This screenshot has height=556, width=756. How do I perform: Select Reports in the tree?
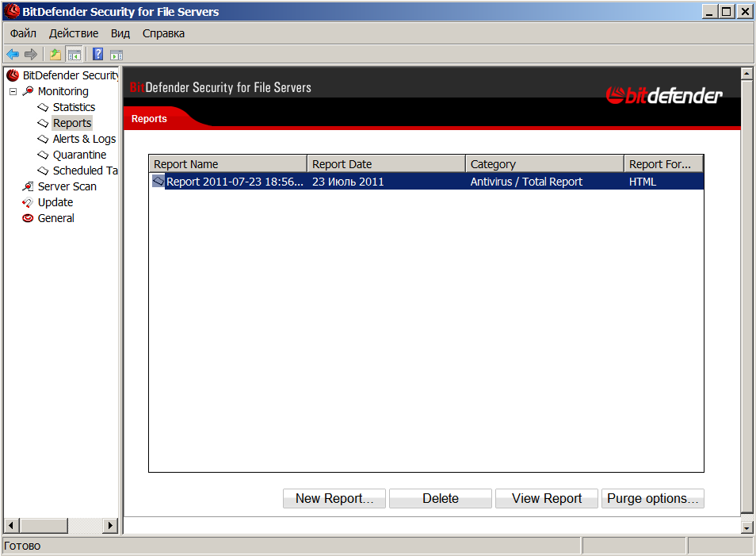pos(72,123)
